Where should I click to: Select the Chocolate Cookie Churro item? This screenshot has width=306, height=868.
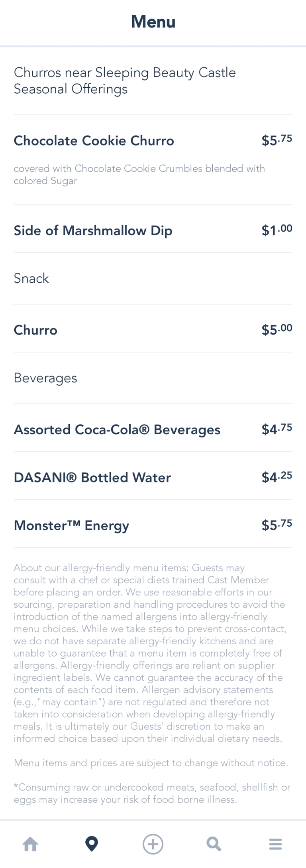pos(94,141)
